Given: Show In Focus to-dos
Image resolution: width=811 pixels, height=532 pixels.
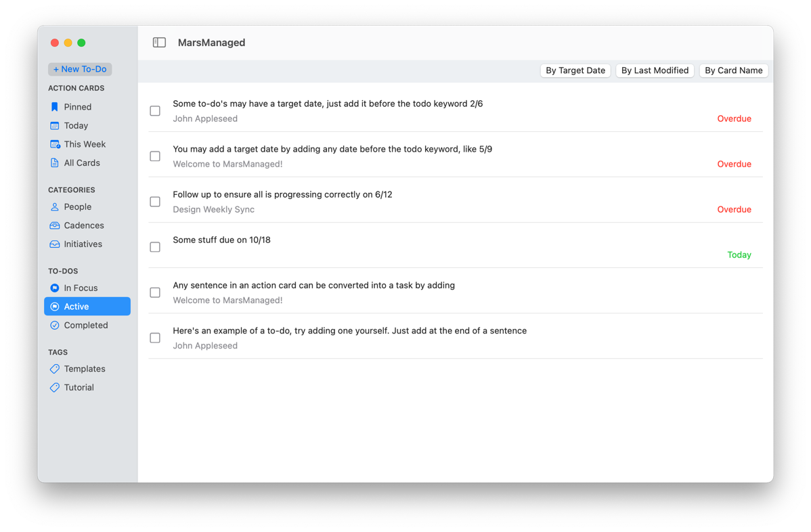Looking at the screenshot, I should click(87, 288).
